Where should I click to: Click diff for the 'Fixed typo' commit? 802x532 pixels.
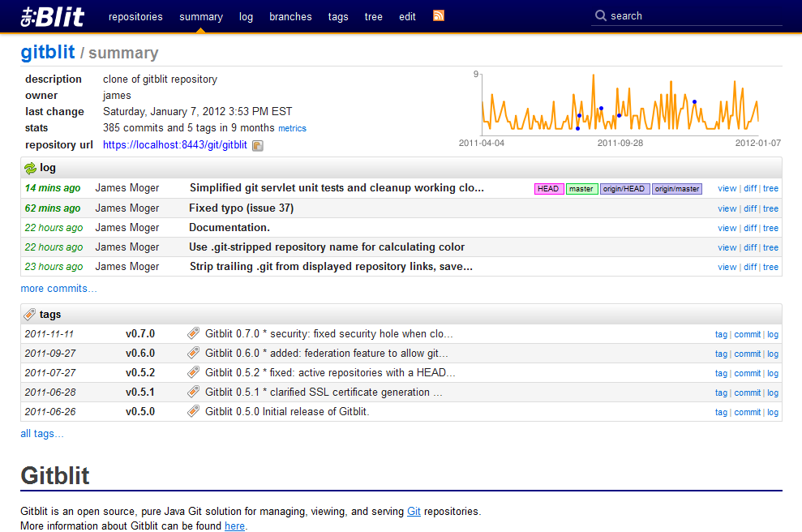(750, 208)
